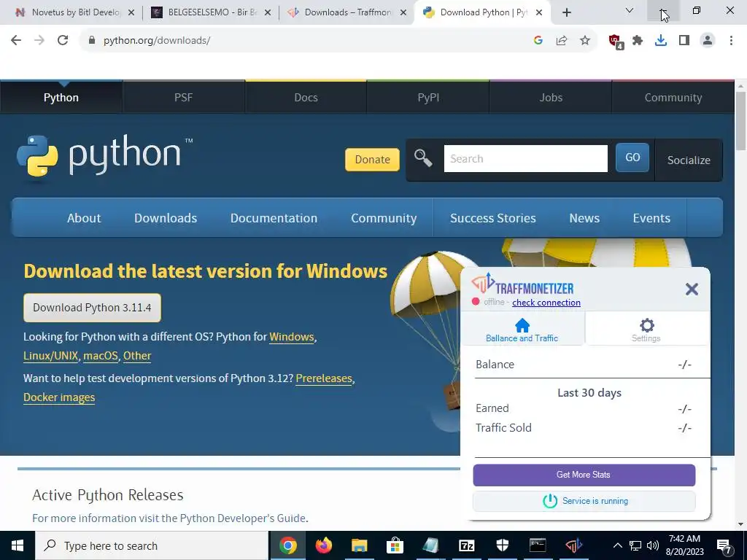Open Windows Security shield in taskbar
Viewport: 747px width, 560px height.
[502, 545]
